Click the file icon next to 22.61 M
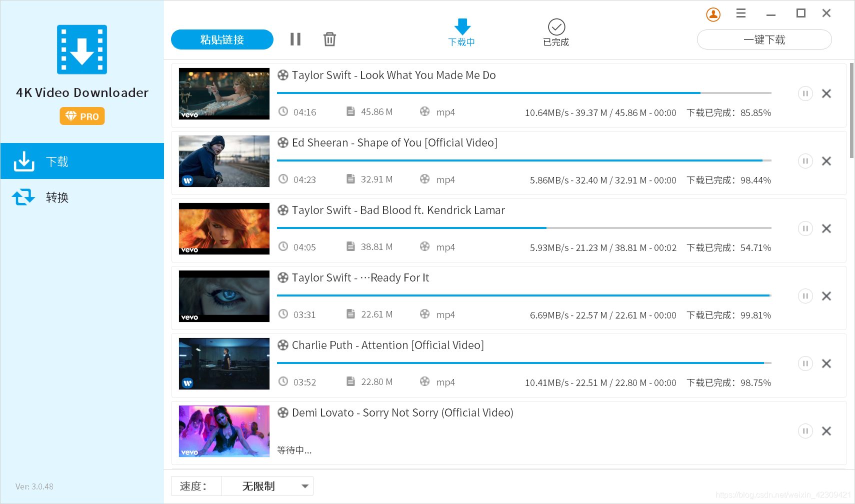855x504 pixels. (x=350, y=313)
